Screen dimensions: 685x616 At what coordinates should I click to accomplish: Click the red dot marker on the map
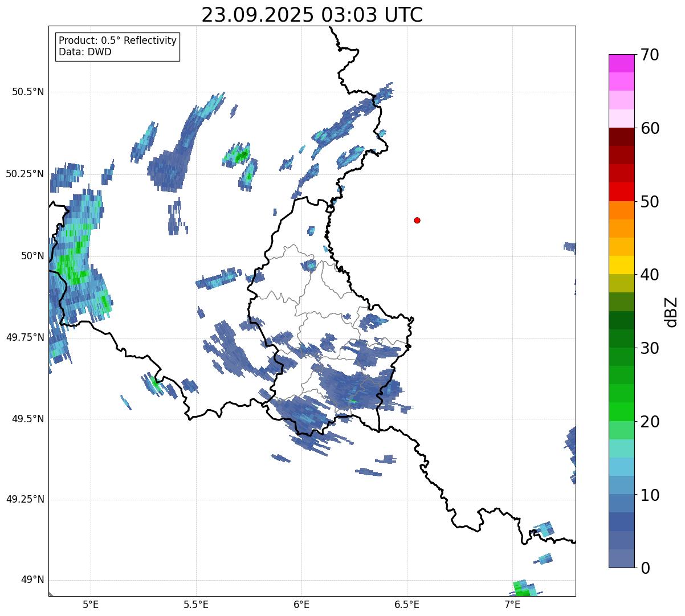click(417, 220)
